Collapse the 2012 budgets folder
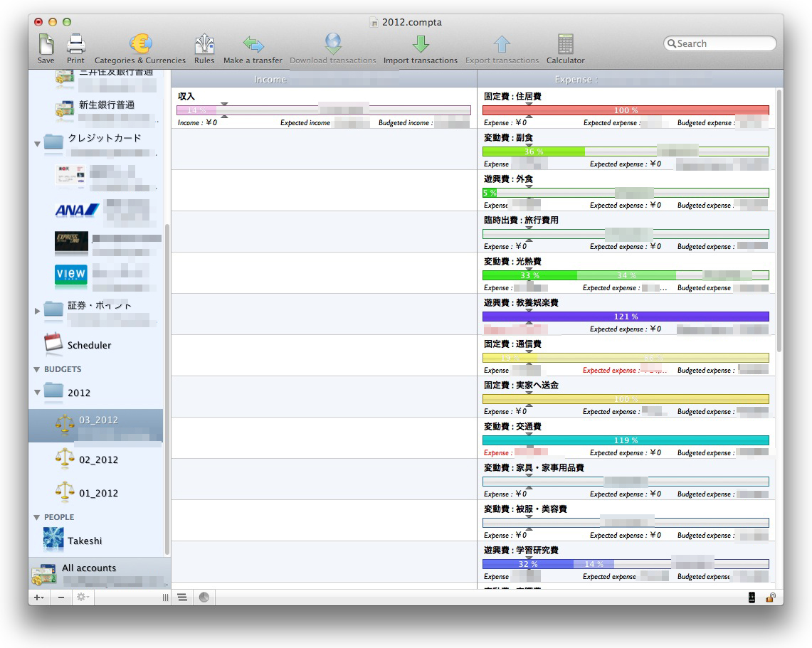 38,393
